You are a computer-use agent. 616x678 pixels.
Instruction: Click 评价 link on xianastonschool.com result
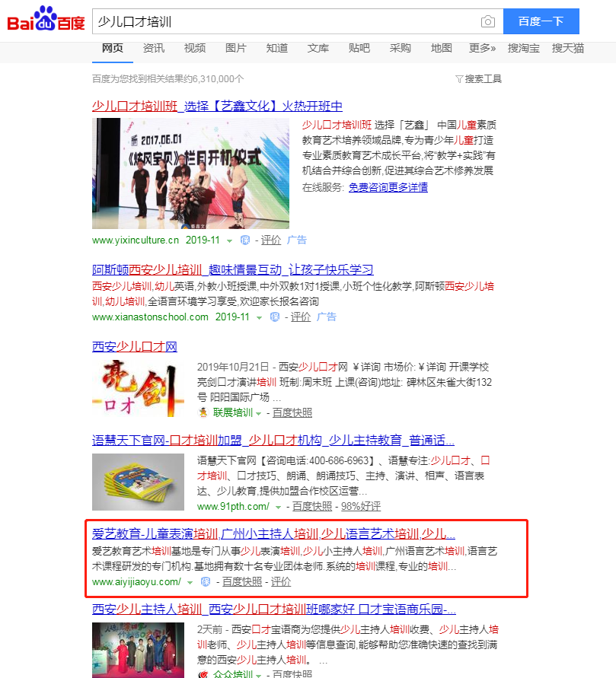click(x=301, y=317)
